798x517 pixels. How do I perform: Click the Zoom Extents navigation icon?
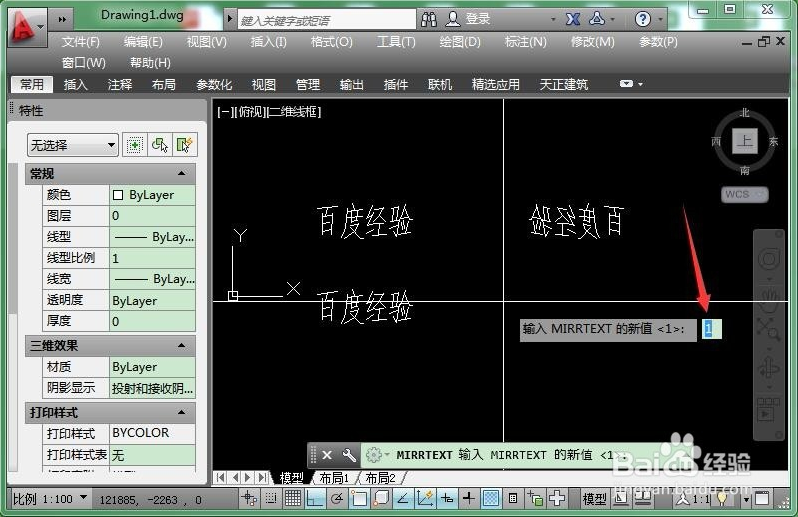(x=768, y=329)
